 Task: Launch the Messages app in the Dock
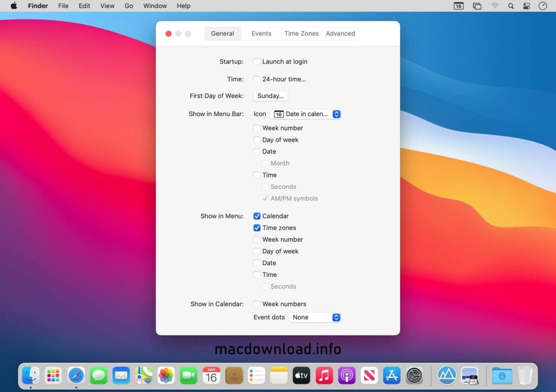pyautogui.click(x=98, y=375)
